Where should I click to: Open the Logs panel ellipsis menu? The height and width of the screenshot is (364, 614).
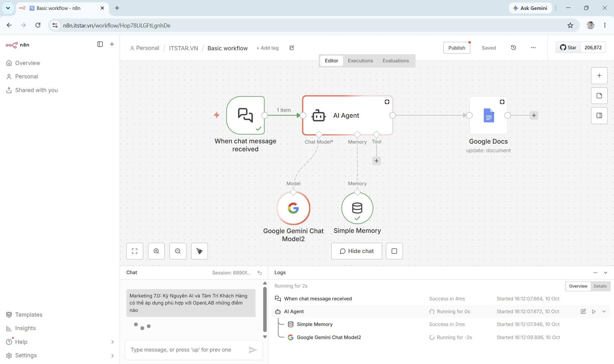tap(595, 273)
